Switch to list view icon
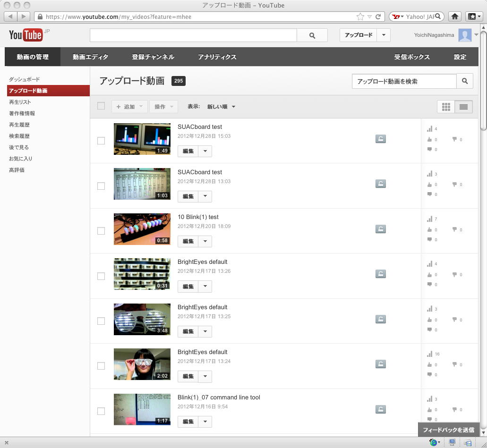Screen dimensions: 487x448 coord(463,107)
